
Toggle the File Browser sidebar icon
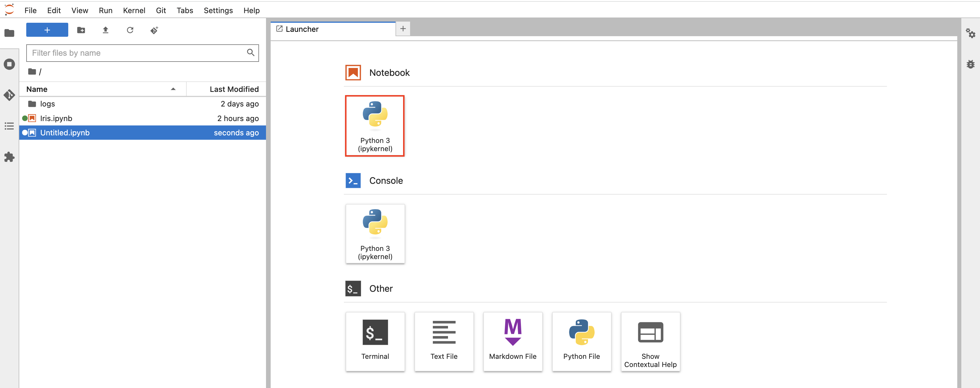click(x=9, y=33)
